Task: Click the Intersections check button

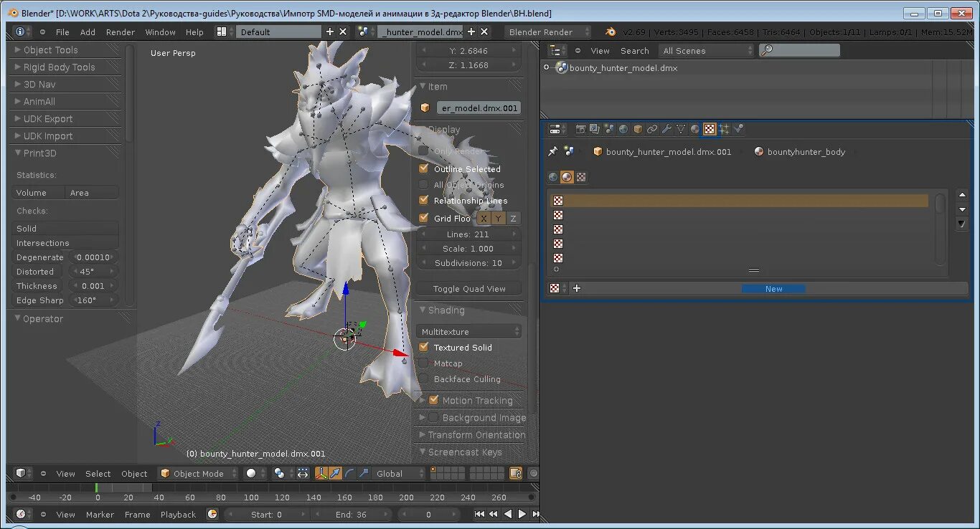Action: [65, 243]
